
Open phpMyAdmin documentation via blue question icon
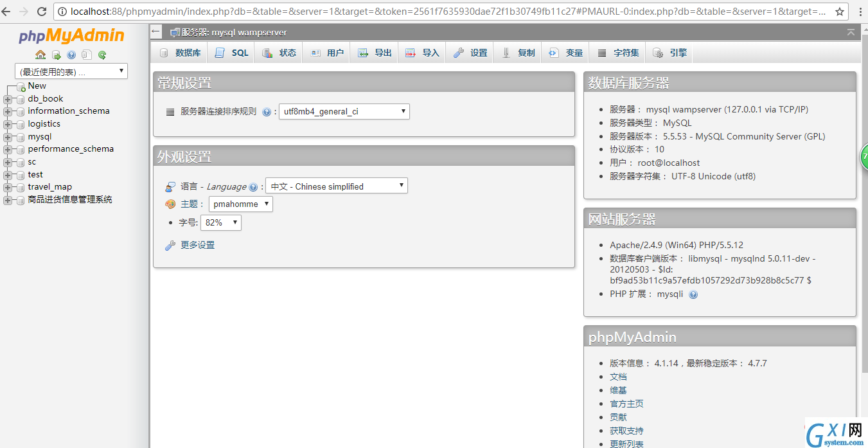point(71,55)
